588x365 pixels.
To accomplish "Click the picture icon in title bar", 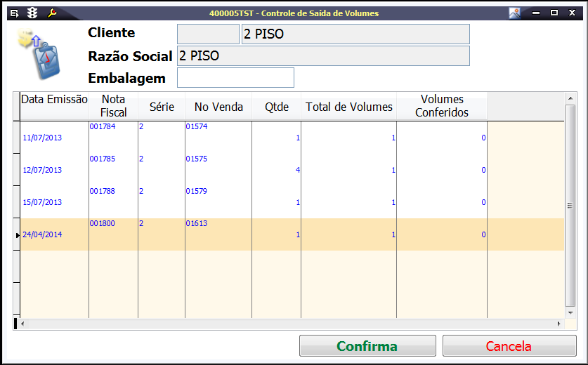I will [514, 13].
